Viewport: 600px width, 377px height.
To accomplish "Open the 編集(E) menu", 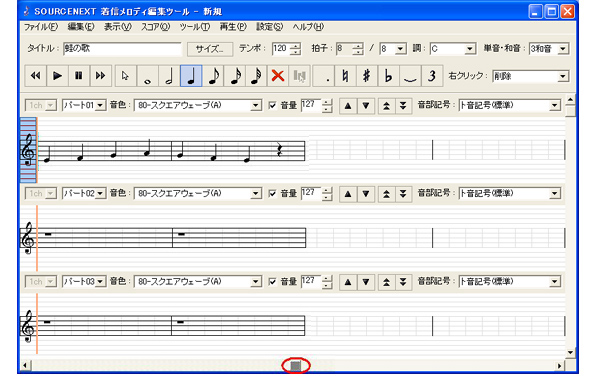I will coord(81,27).
